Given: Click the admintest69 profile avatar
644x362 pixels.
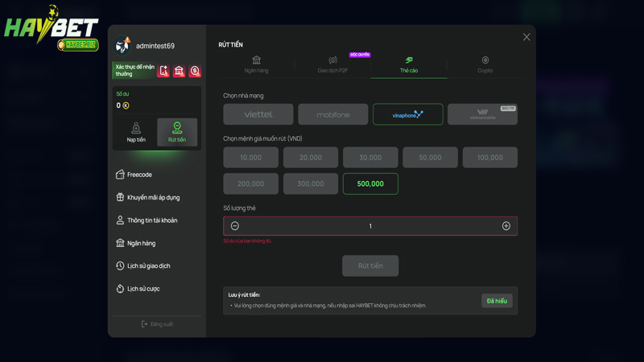Looking at the screenshot, I should pos(123,45).
